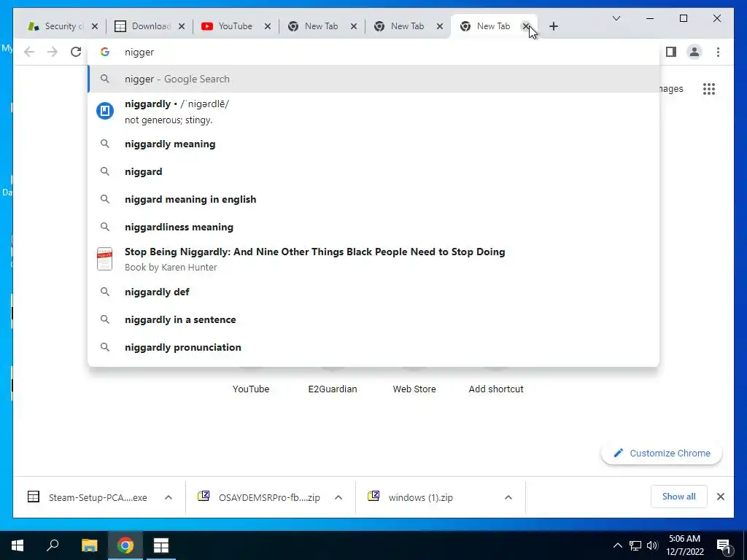Image resolution: width=747 pixels, height=560 pixels.
Task: Open a new tab with the plus button
Action: click(x=553, y=26)
